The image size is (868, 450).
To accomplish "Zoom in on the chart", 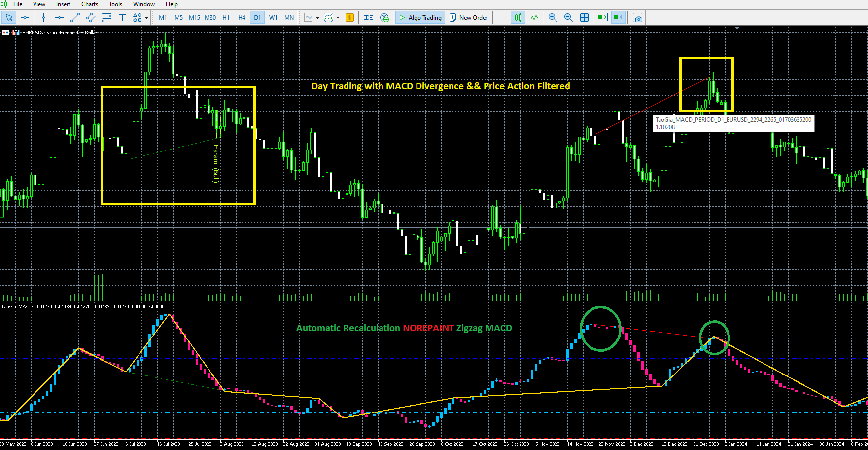I will [553, 18].
